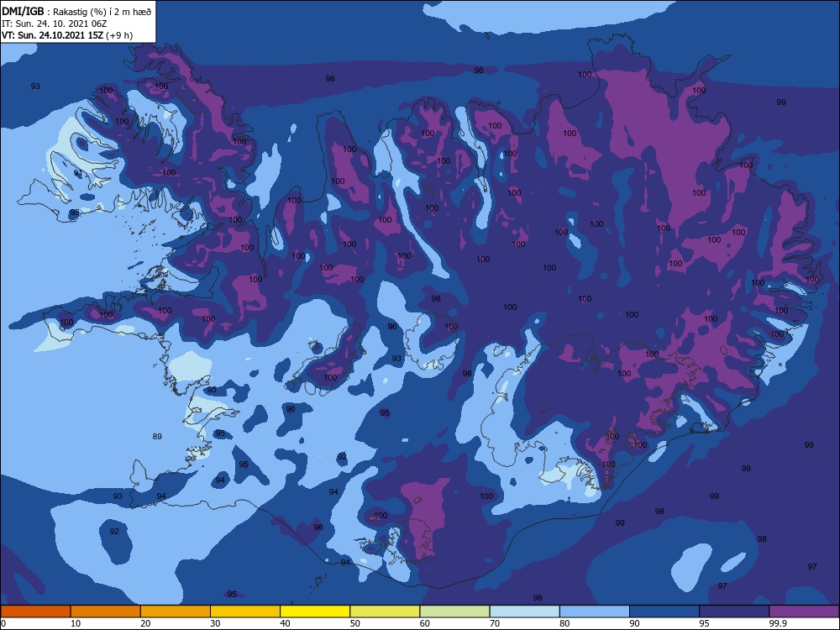Click the legend swatch between 10 and 20
The width and height of the screenshot is (840, 630).
tap(106, 612)
